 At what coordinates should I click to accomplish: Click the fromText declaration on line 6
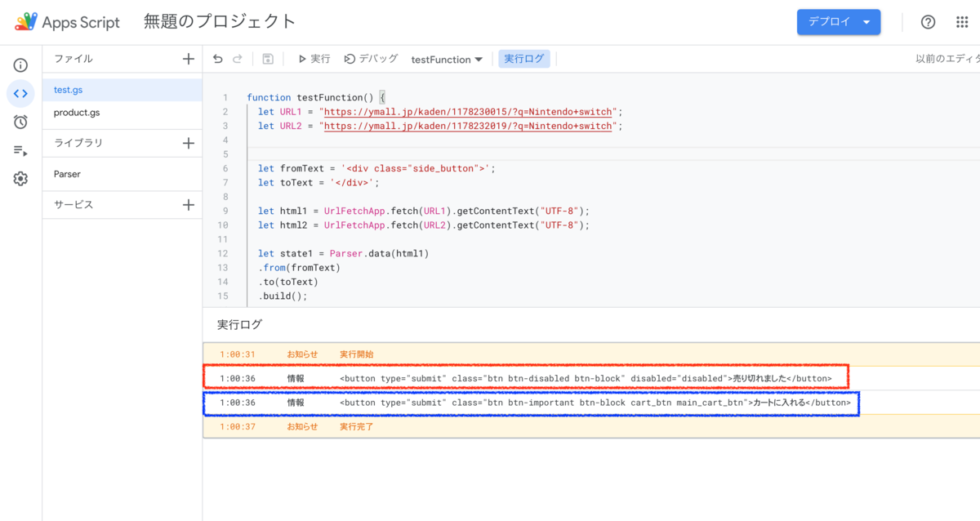click(x=376, y=168)
